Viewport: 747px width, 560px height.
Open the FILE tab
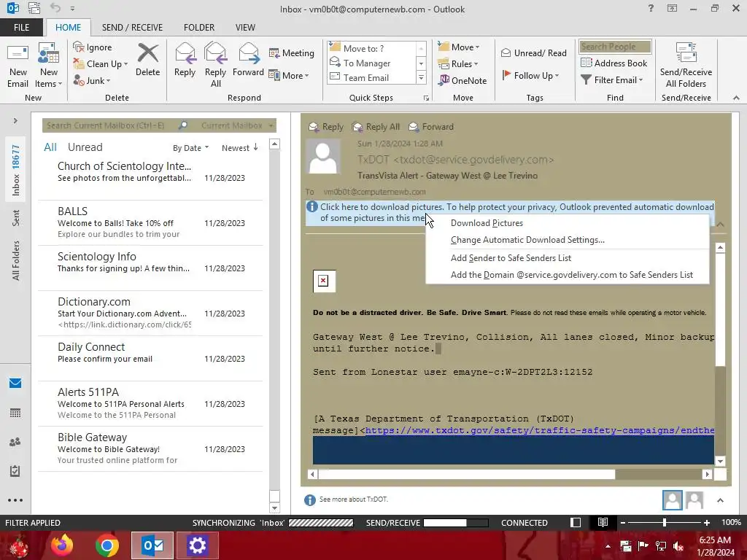click(21, 27)
